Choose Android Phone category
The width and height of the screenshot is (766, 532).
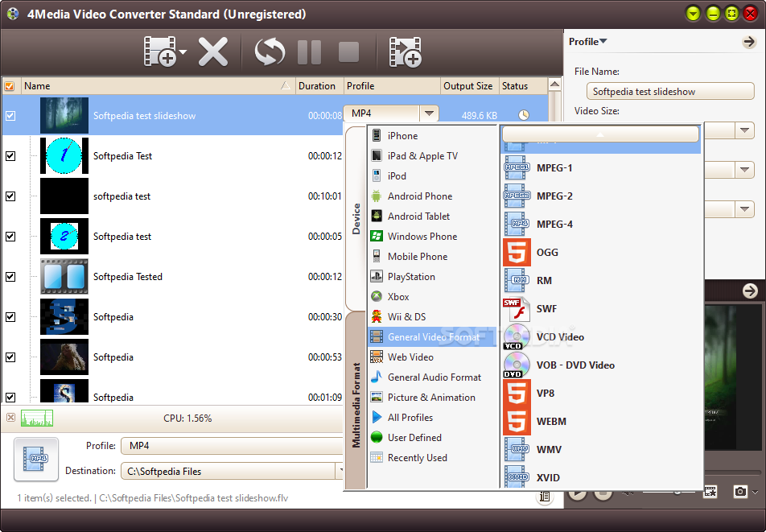(432, 196)
